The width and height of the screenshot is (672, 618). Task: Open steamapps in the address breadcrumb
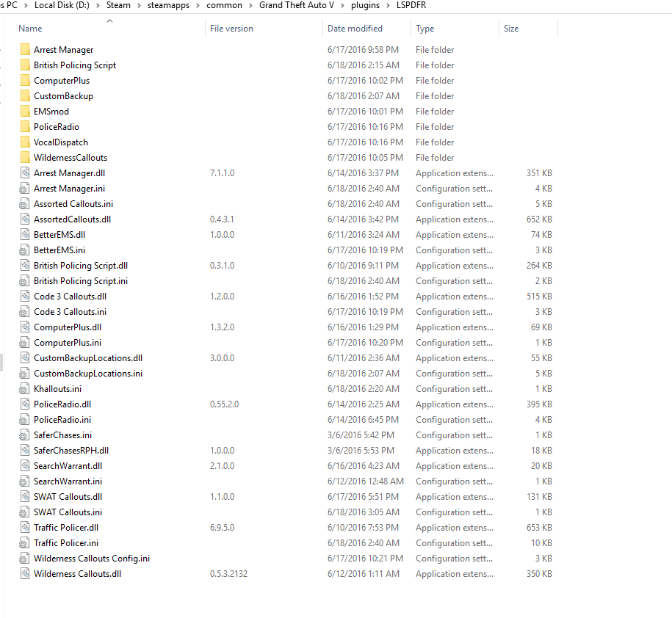[x=168, y=5]
